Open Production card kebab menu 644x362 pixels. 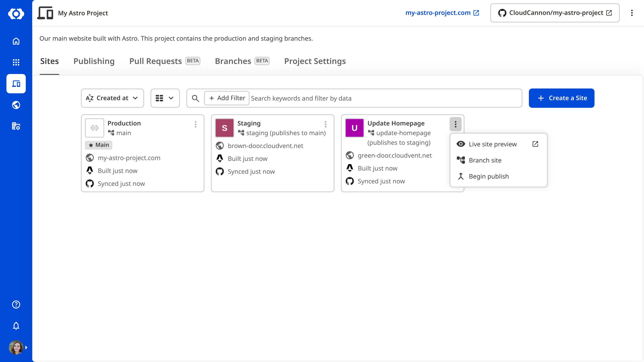pos(195,124)
